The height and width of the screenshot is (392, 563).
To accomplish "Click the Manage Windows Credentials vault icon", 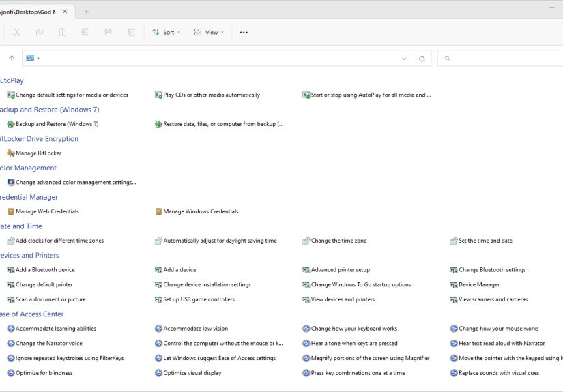I will [x=158, y=211].
